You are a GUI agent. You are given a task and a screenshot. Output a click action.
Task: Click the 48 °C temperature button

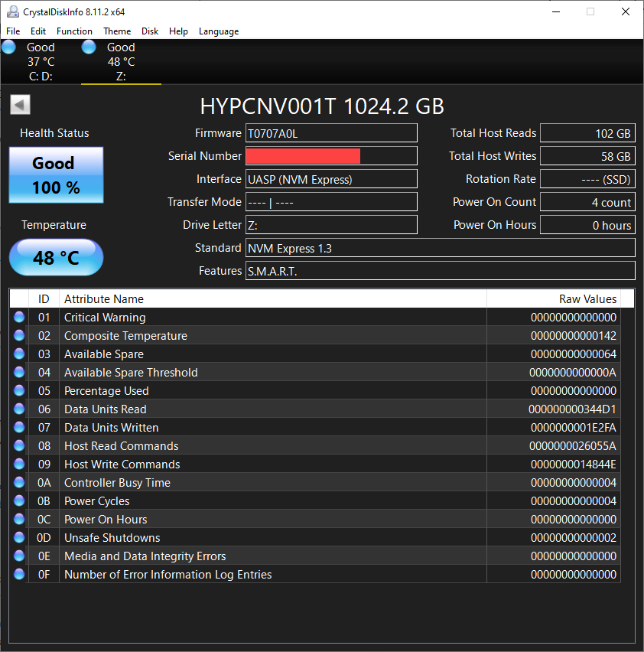click(x=56, y=257)
